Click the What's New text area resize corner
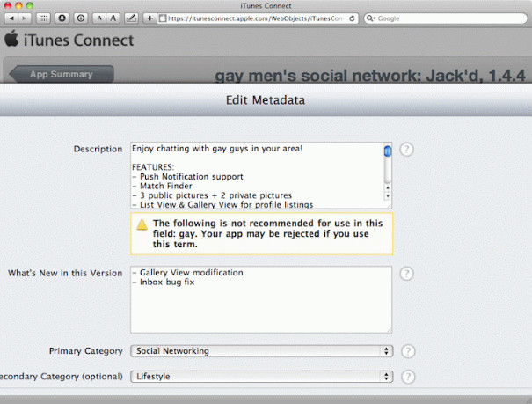Viewport: 532px width, 404px height. tap(390, 330)
